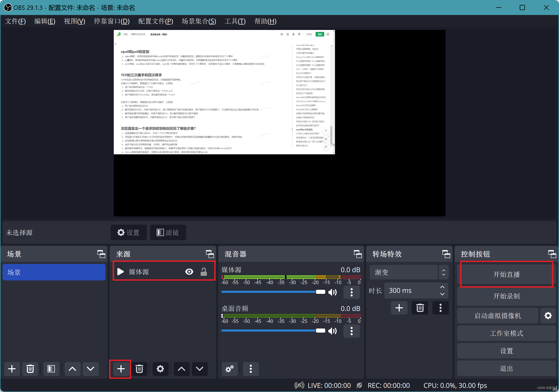Click source toolbar 滤镜 button
This screenshot has height=392, width=559.
pos(168,232)
